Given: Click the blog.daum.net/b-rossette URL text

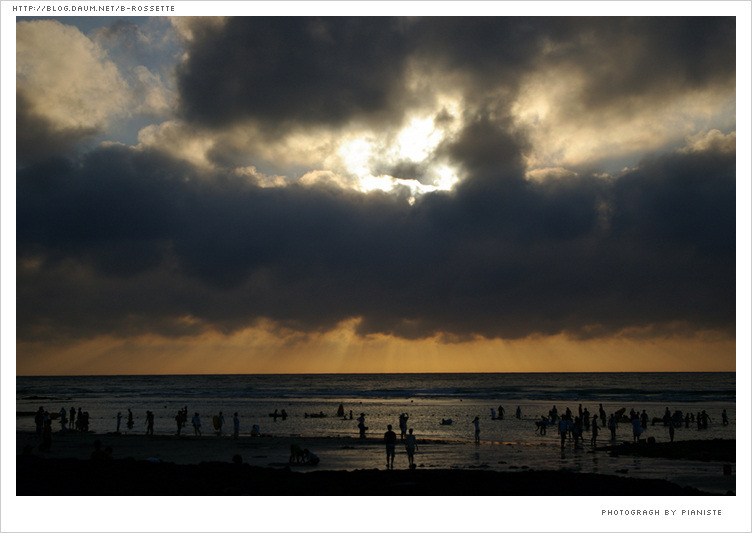Looking at the screenshot, I should point(94,9).
